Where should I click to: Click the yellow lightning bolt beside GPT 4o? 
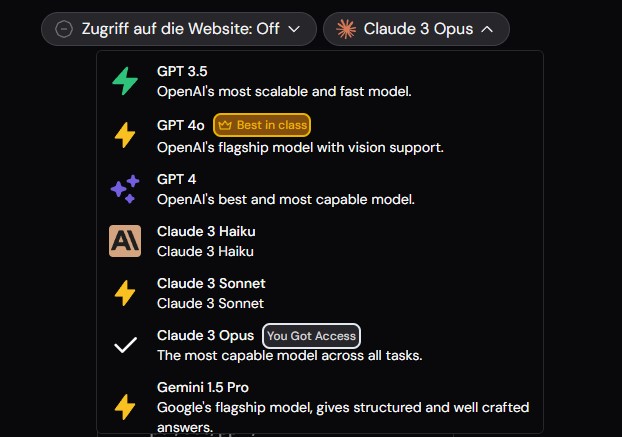click(125, 135)
